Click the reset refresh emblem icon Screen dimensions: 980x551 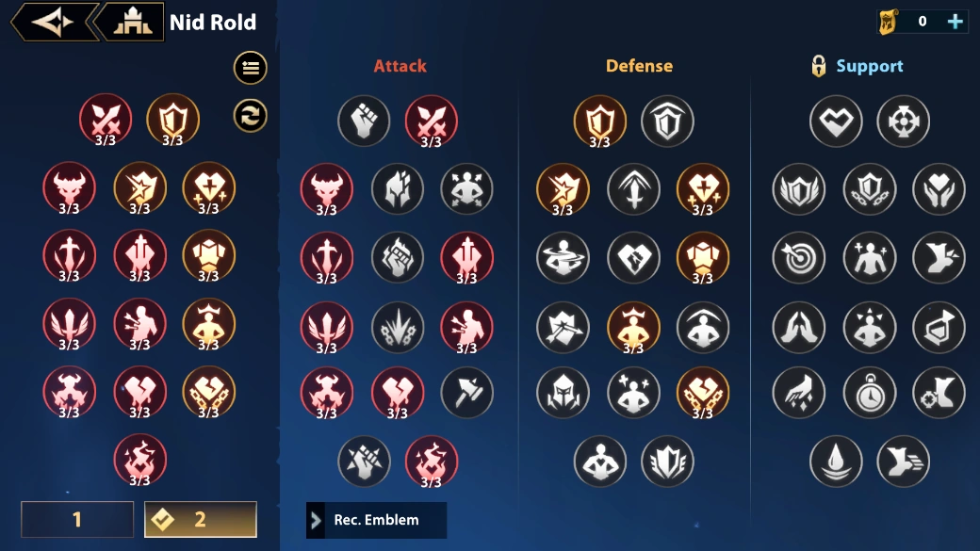point(251,116)
